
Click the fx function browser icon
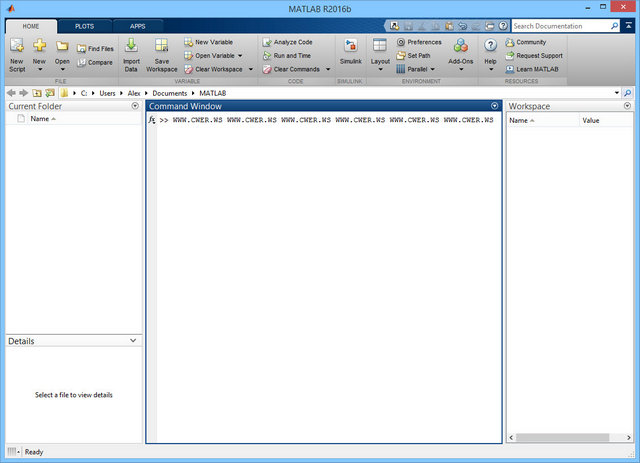point(152,120)
